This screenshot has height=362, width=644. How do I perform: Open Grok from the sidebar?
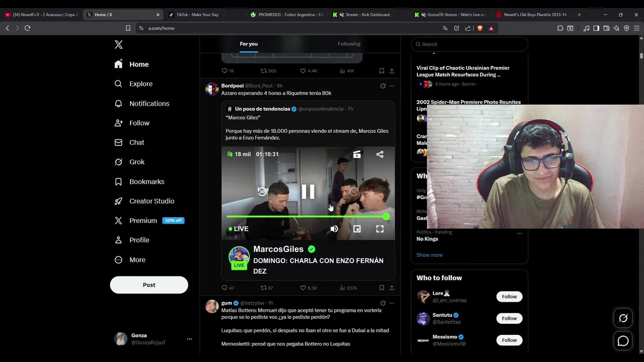pyautogui.click(x=129, y=162)
